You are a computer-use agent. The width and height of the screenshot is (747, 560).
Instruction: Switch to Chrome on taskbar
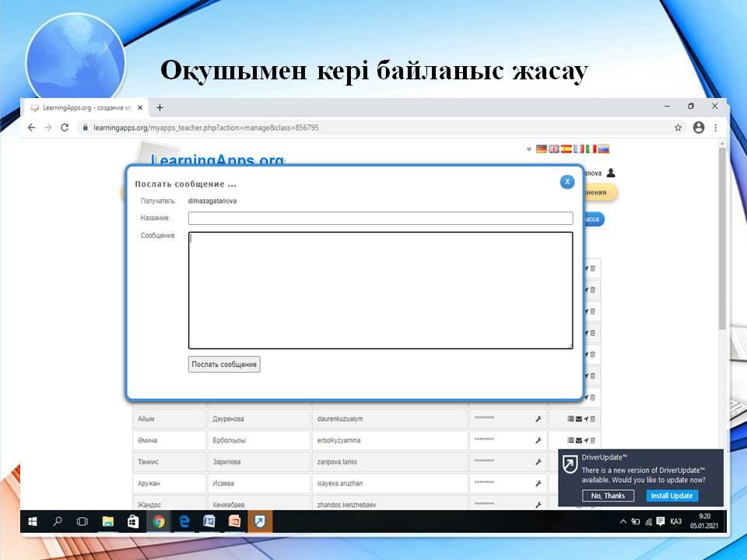159,522
